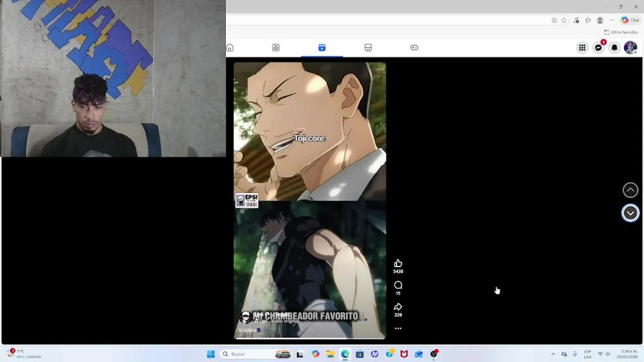This screenshot has width=644, height=362.
Task: Share the reel using the arrow icon
Action: point(398,307)
